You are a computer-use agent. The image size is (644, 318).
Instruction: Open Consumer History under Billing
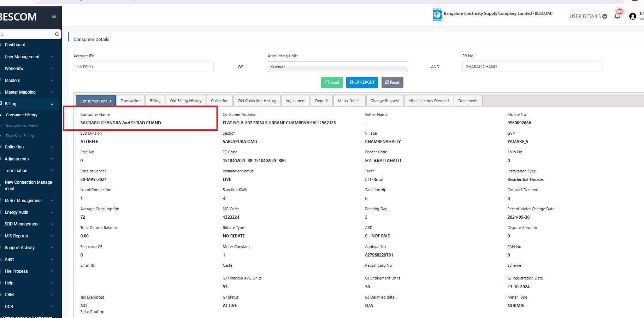(x=22, y=115)
